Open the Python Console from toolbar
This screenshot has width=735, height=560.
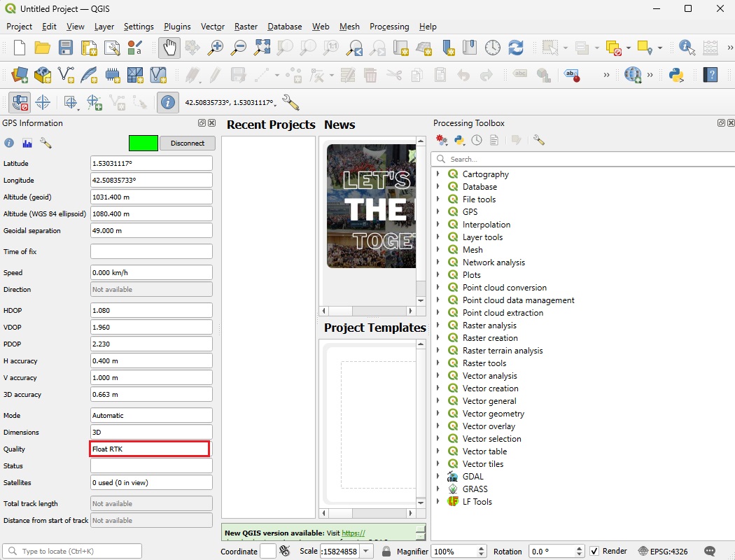[675, 75]
